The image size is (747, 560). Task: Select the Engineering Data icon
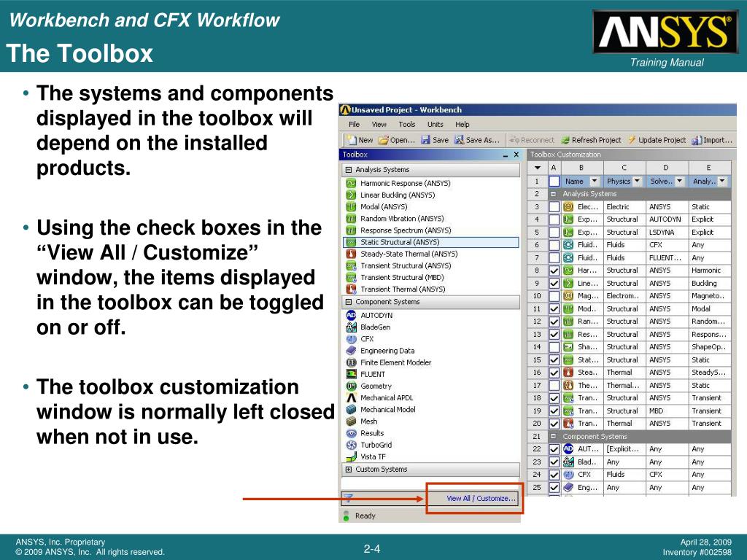pyautogui.click(x=351, y=351)
